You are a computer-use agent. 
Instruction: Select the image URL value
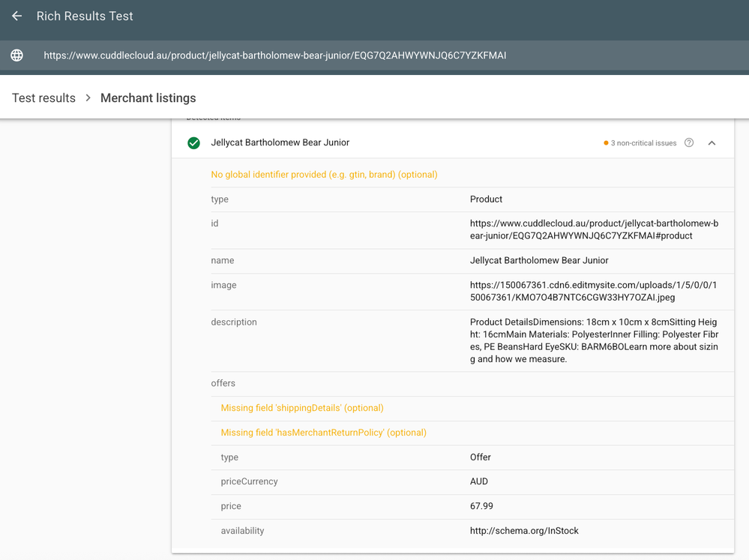pos(593,291)
